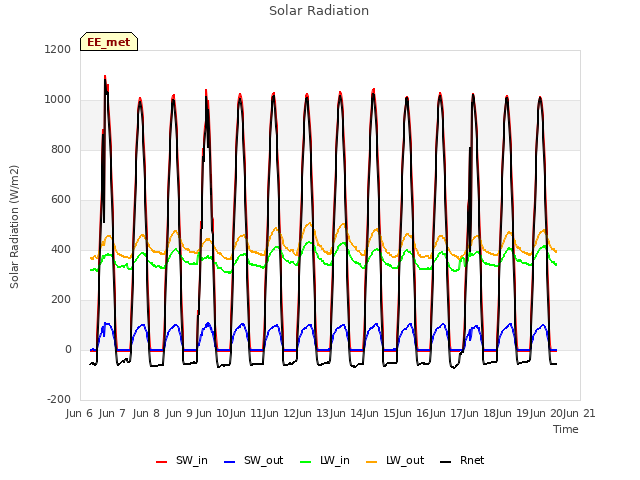Screen dimensions: 640x480
Task: Click the y-axis tick label 600
Action: 61,200
